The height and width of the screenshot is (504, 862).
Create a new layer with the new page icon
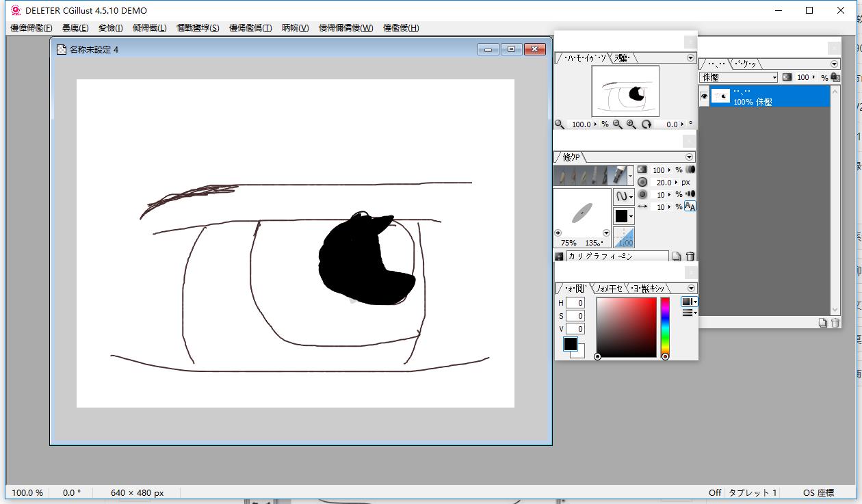pyautogui.click(x=823, y=323)
